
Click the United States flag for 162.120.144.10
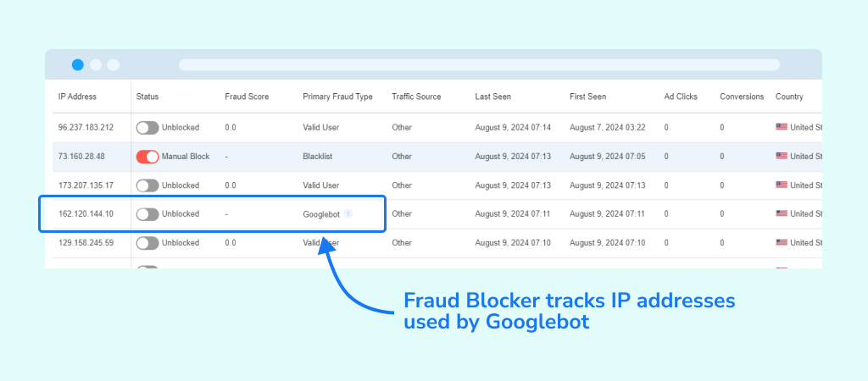(x=782, y=214)
